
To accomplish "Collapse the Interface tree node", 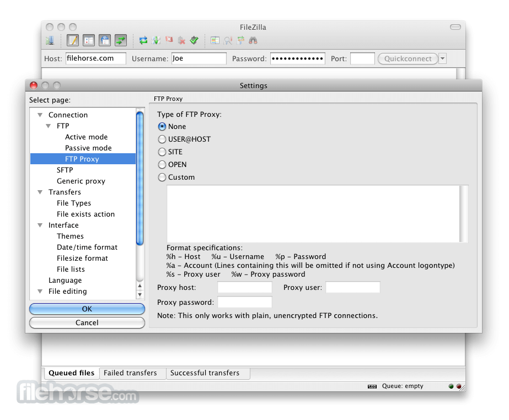I will pos(40,225).
